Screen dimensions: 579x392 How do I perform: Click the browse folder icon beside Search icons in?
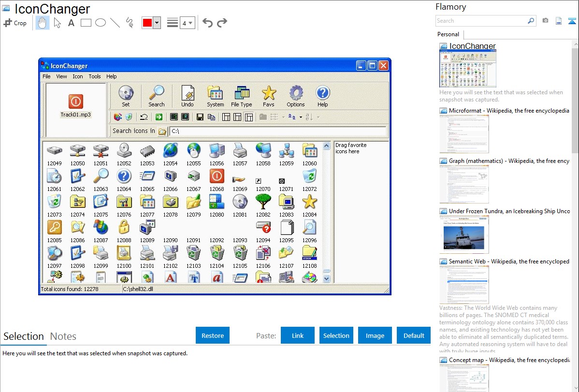(x=162, y=131)
